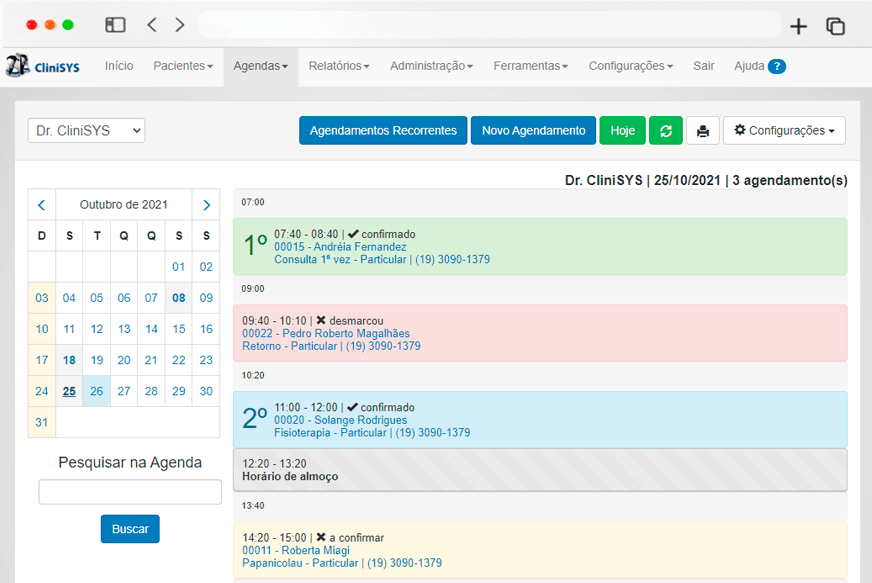The width and height of the screenshot is (872, 583).
Task: Open the Agendas menu
Action: (261, 66)
